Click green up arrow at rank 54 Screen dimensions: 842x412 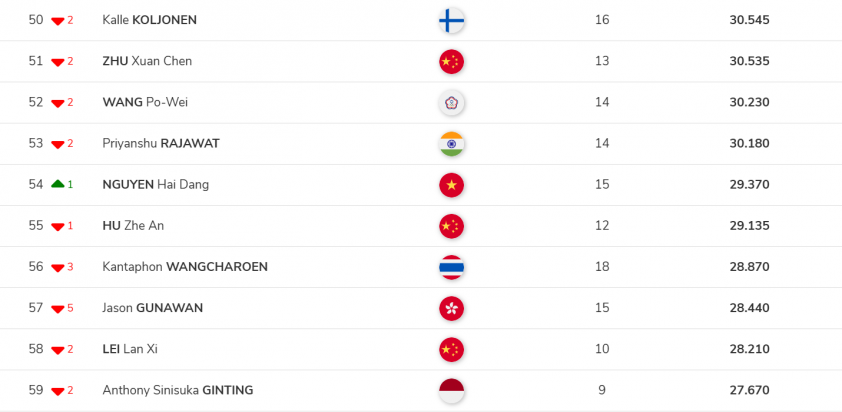point(58,185)
